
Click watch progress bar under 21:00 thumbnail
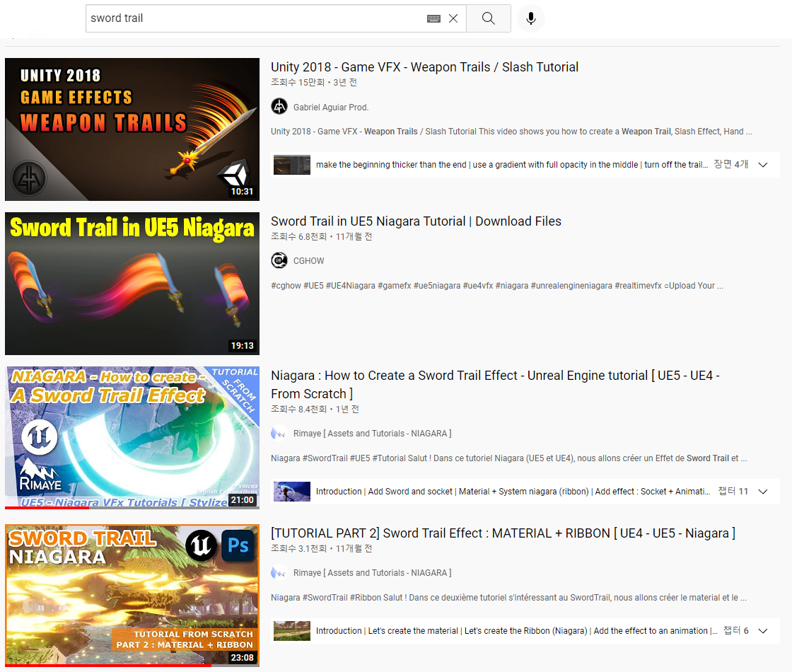[132, 508]
